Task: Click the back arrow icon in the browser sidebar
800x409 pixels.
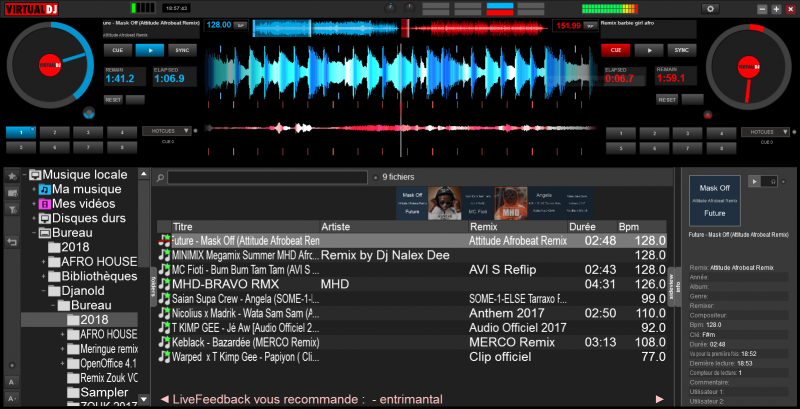Action: [x=12, y=242]
